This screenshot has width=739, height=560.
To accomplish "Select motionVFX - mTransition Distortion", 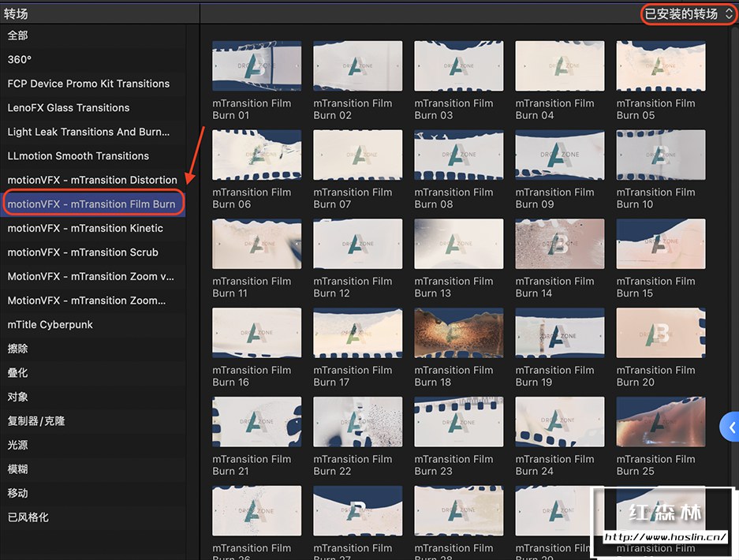I will [93, 180].
